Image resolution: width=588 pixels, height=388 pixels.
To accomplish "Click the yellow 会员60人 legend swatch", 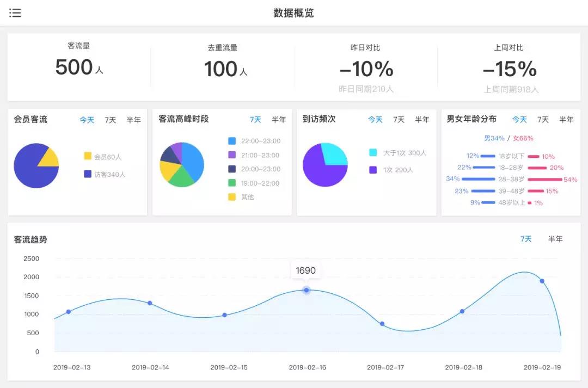I will [x=88, y=156].
